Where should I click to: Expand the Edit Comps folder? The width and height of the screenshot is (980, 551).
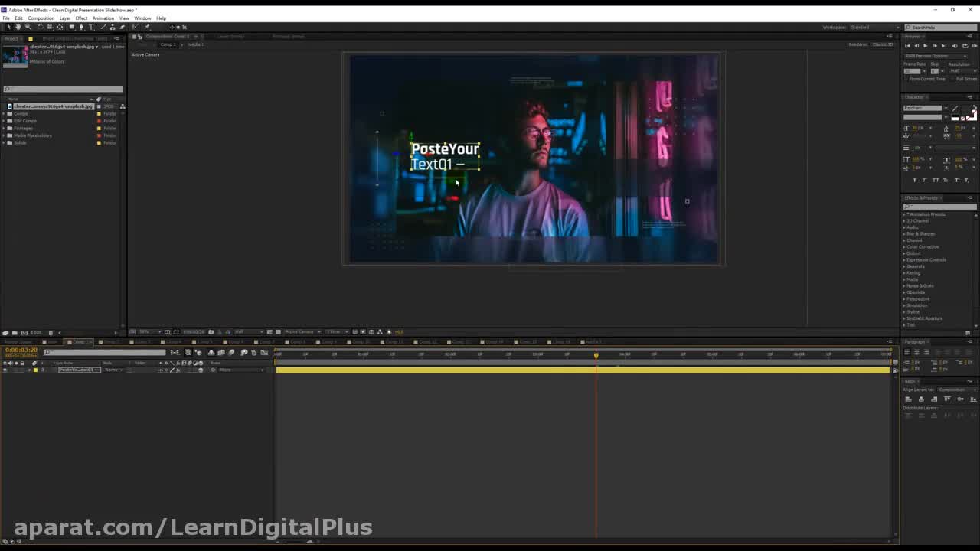click(5, 121)
